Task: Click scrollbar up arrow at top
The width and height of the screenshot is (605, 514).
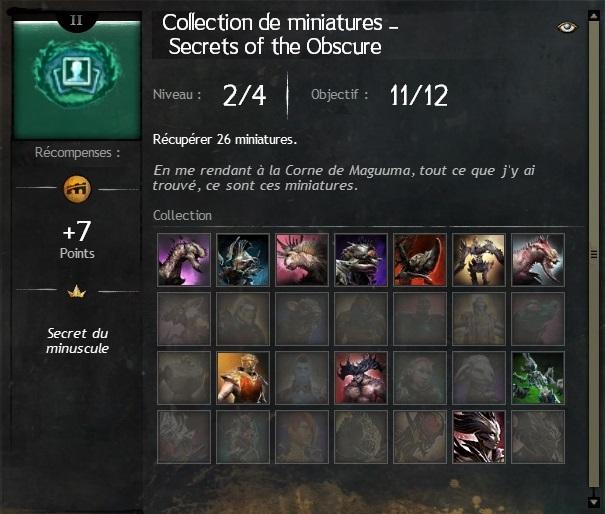Action: [593, 16]
